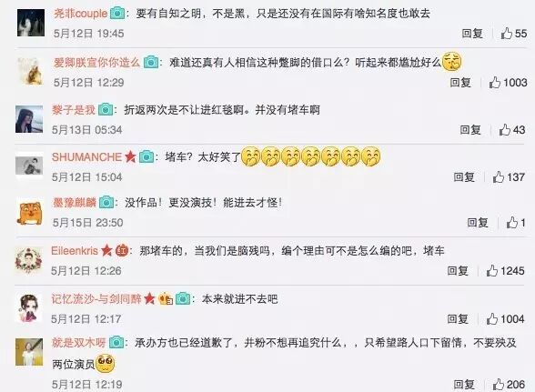Click the star badge next to SHUMANCHE
This screenshot has height=392, width=535.
[130, 157]
